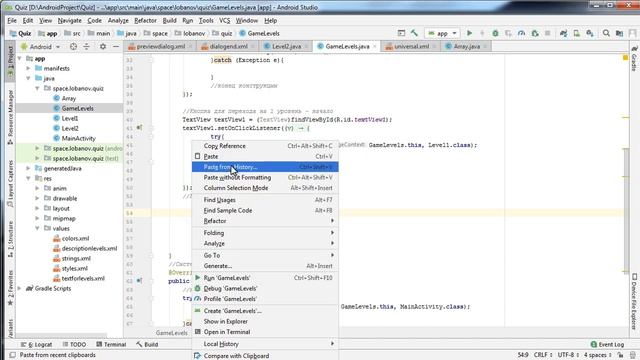
Task: Open the Build tool window
Action: coord(147,344)
